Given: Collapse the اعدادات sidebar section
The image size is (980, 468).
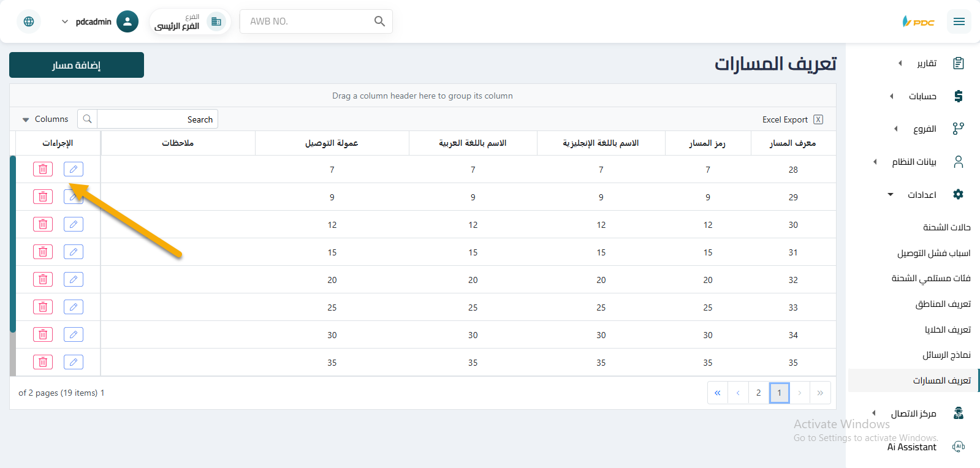Looking at the screenshot, I should pos(921,195).
